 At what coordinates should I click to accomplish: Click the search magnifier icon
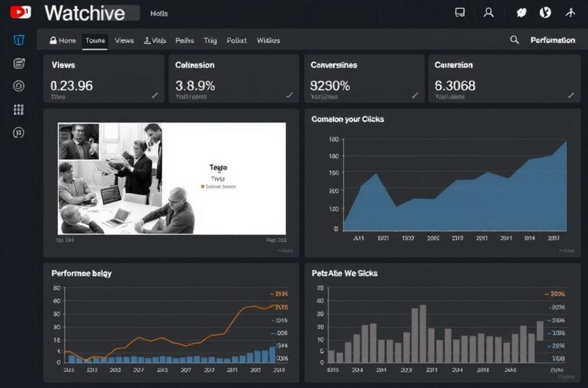(514, 40)
